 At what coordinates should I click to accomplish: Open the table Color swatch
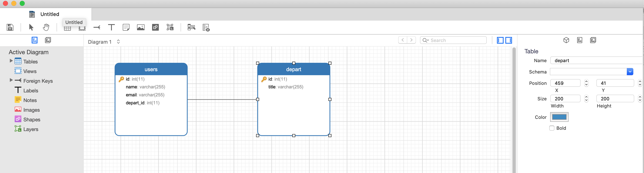[x=559, y=117]
